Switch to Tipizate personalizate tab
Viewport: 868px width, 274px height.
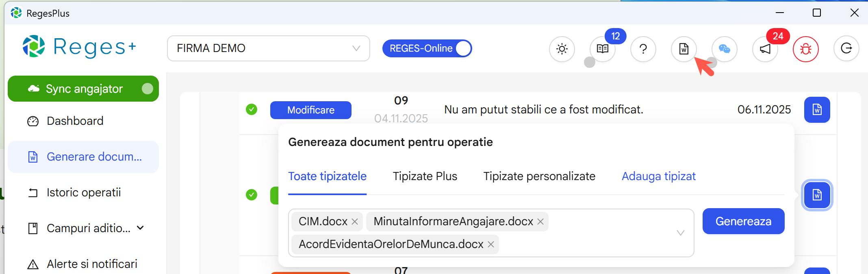coord(539,176)
